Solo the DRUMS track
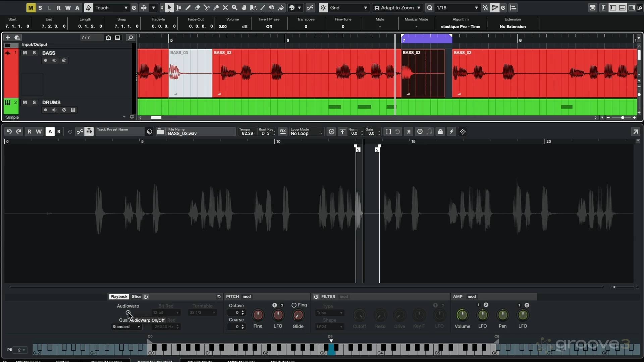 [34, 102]
